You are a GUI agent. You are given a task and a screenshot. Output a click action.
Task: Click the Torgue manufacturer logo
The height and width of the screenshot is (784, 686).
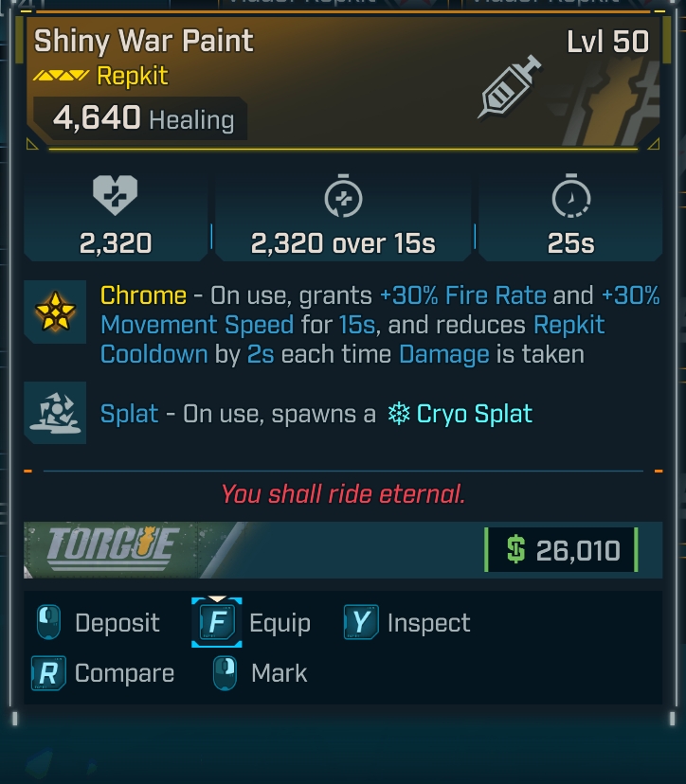coord(112,547)
